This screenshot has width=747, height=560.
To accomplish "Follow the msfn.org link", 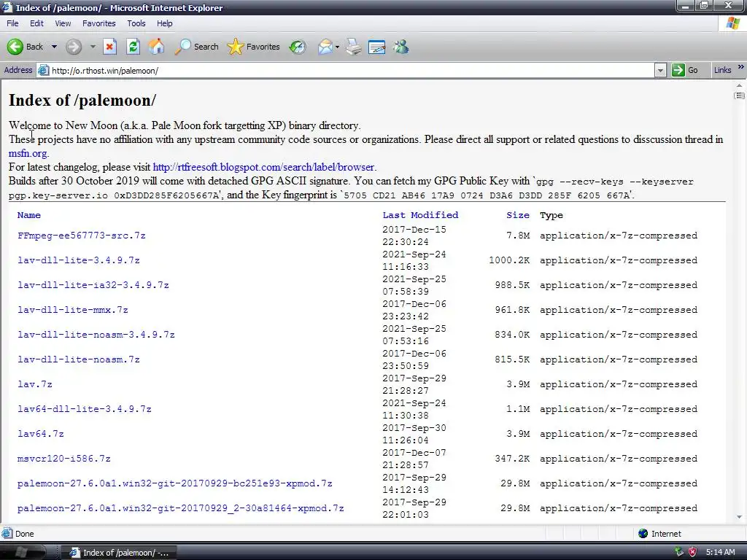I will (28, 153).
